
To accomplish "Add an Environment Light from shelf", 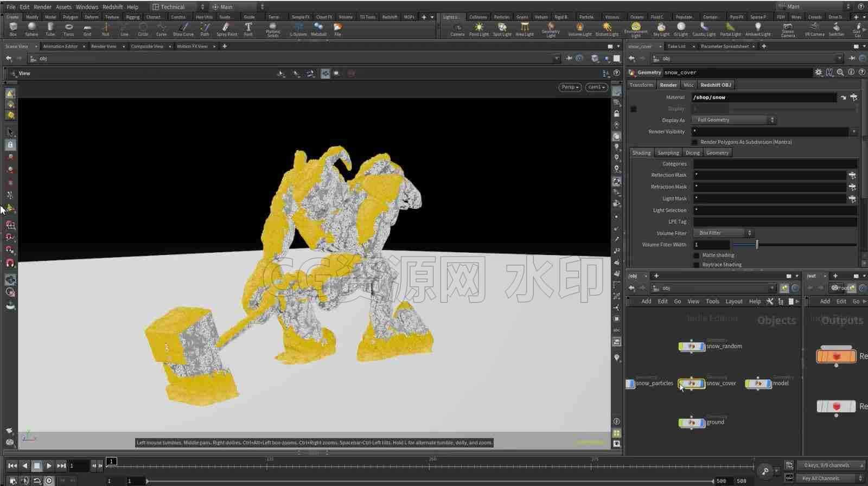I will tap(636, 29).
